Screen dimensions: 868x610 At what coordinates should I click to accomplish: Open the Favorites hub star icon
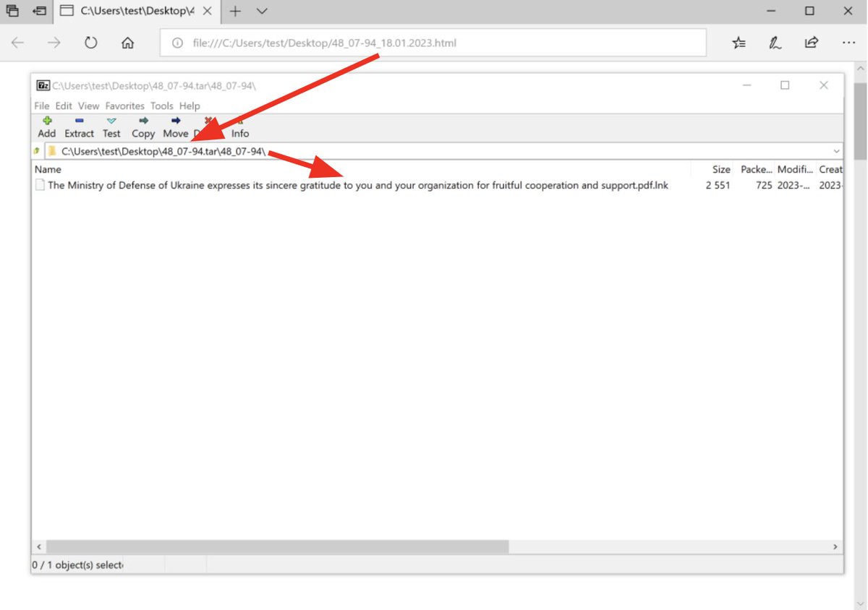click(739, 43)
